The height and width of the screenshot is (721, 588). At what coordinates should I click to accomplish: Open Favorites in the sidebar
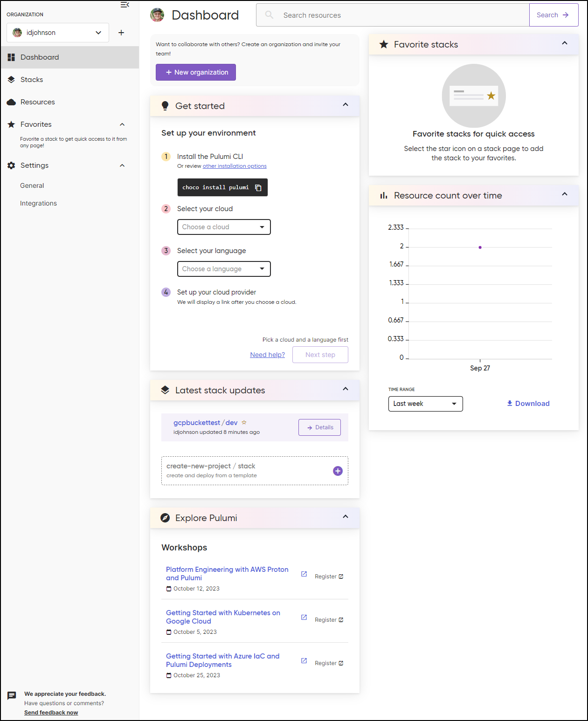click(x=36, y=124)
